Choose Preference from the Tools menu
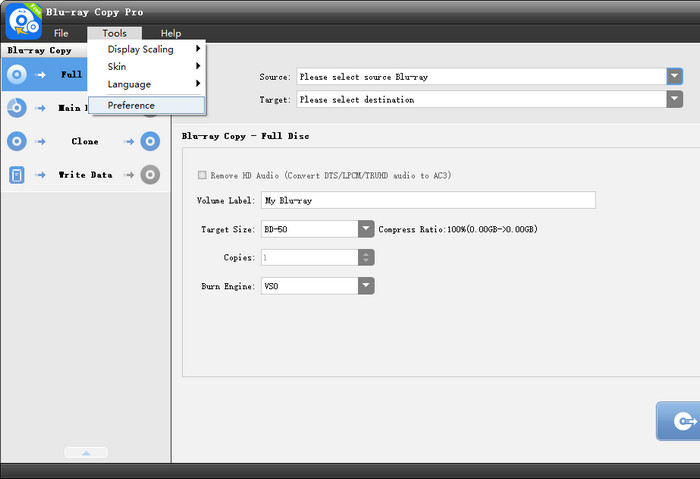Screen dimensions: 700x479 coord(131,105)
